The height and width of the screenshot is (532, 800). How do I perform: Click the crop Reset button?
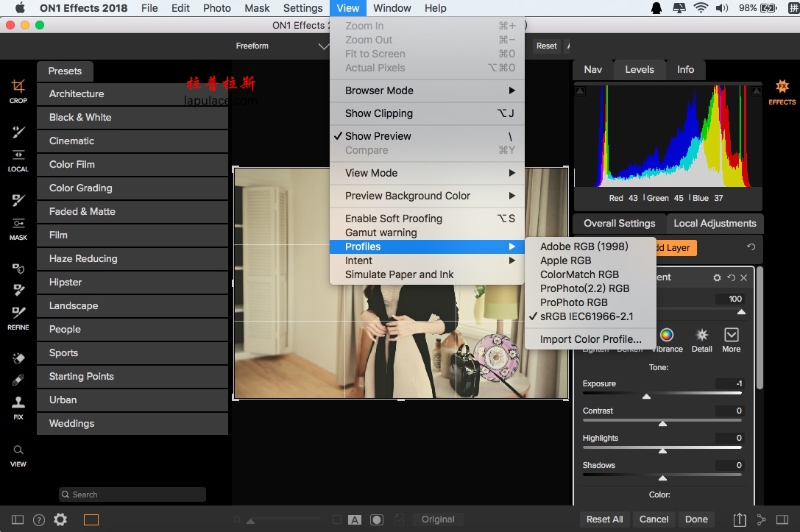(546, 46)
